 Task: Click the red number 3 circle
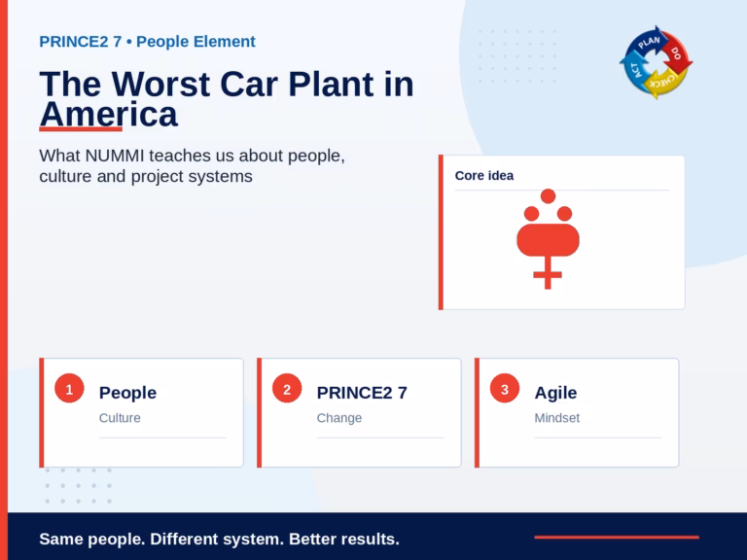505,389
